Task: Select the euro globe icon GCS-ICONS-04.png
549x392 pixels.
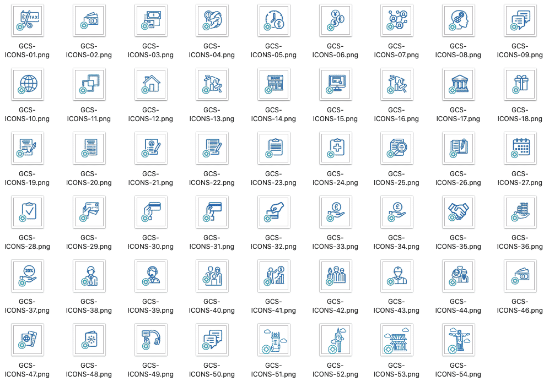Action: click(x=212, y=20)
